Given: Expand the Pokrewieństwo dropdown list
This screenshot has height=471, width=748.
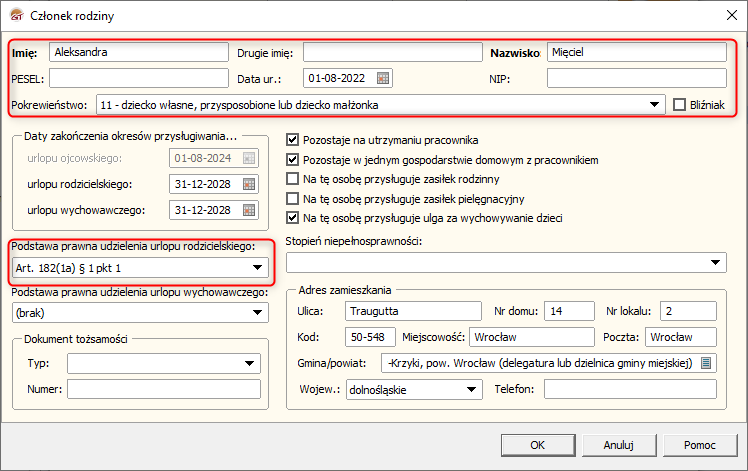Looking at the screenshot, I should click(x=654, y=104).
